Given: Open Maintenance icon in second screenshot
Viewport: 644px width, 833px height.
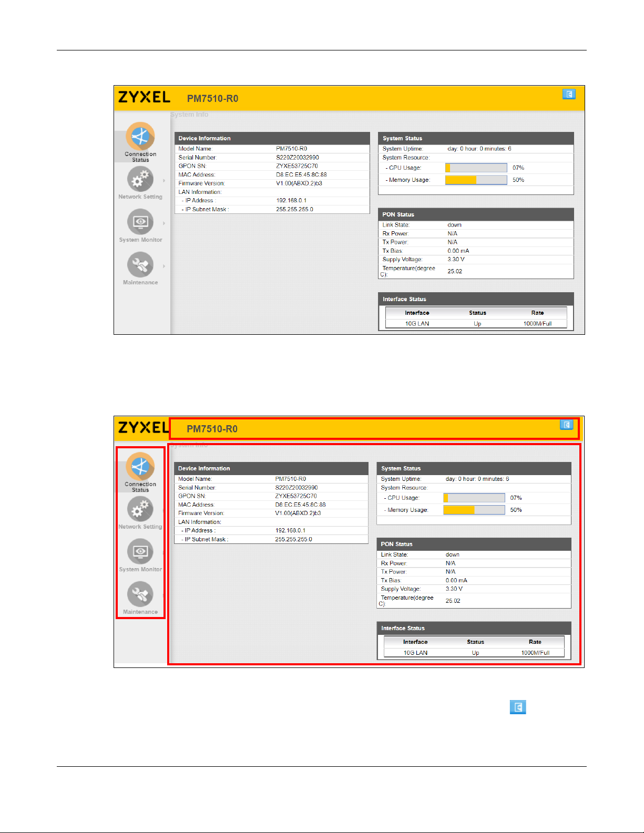Looking at the screenshot, I should [x=140, y=594].
